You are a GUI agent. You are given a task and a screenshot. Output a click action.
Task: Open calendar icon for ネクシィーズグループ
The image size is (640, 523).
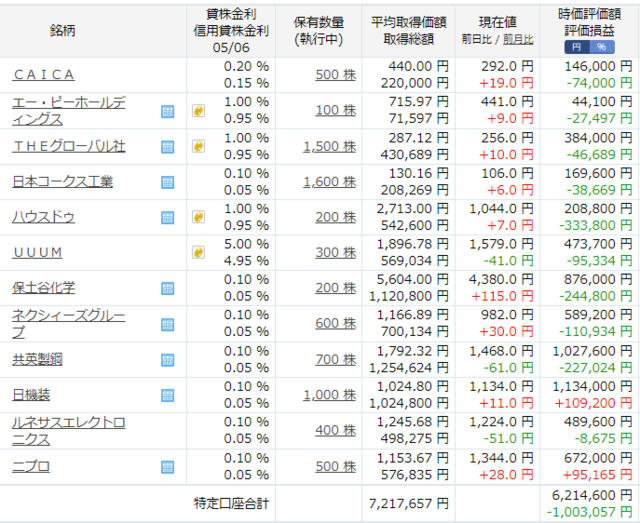click(x=167, y=324)
